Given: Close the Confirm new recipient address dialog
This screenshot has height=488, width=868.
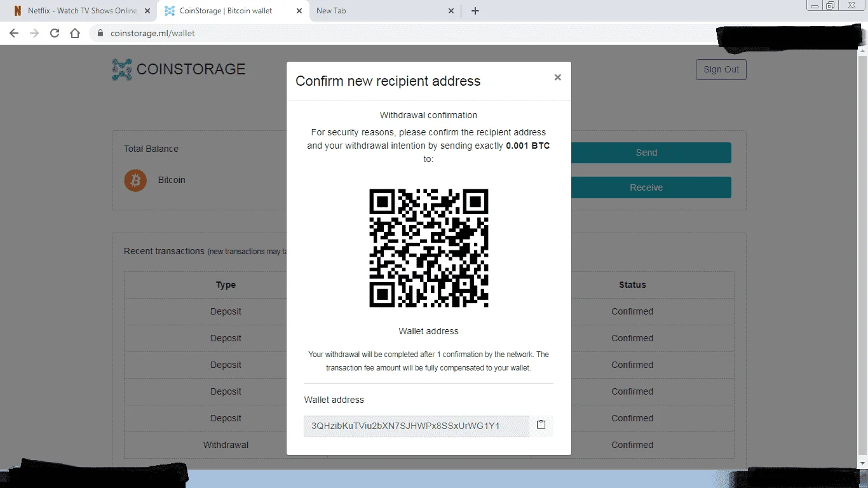Looking at the screenshot, I should tap(557, 78).
